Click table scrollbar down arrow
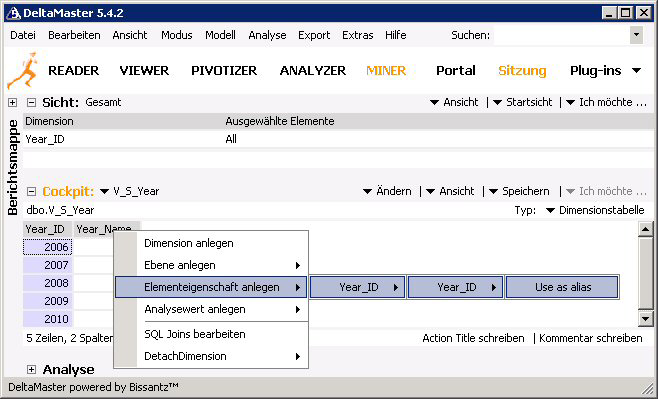658x399 pixels. (645, 319)
